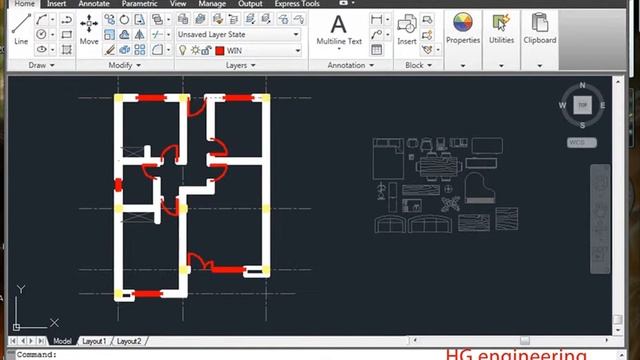This screenshot has height=360, width=640.
Task: Select the Erase tool
Action: 109,49
